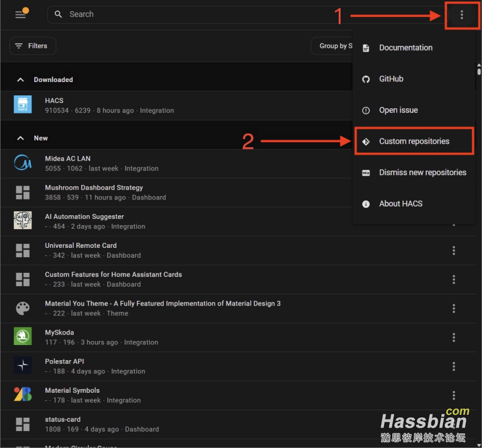Open the Material You Theme entry
482x448 pixels.
point(238,308)
